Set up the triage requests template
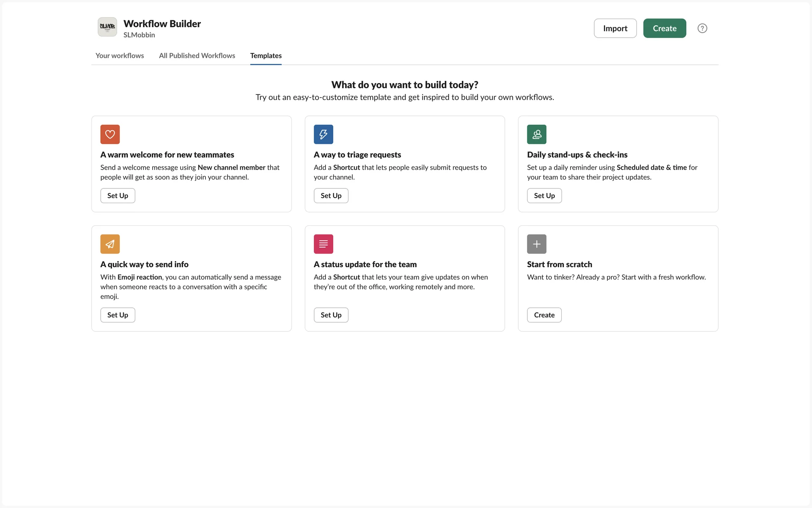The width and height of the screenshot is (812, 508). pos(331,196)
